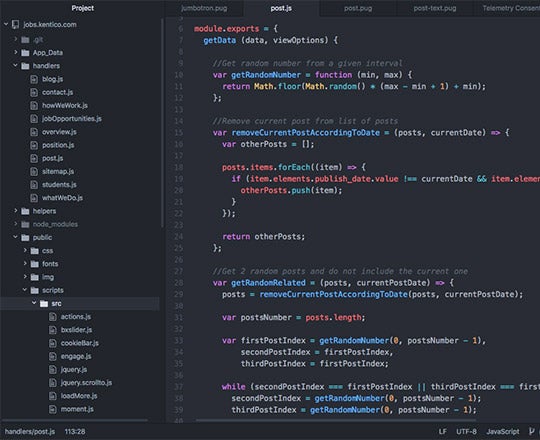This screenshot has height=440, width=540.
Task: Collapse the src folder chevron
Action: (x=34, y=303)
